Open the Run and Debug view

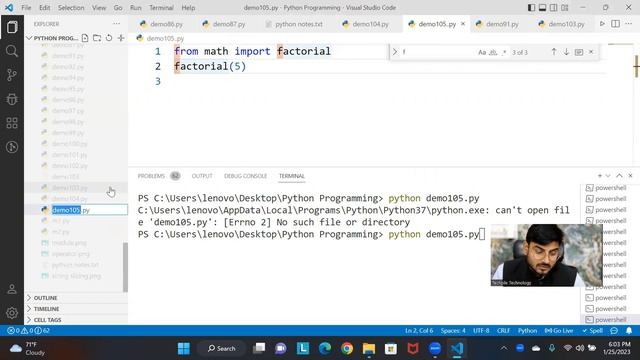tap(12, 99)
